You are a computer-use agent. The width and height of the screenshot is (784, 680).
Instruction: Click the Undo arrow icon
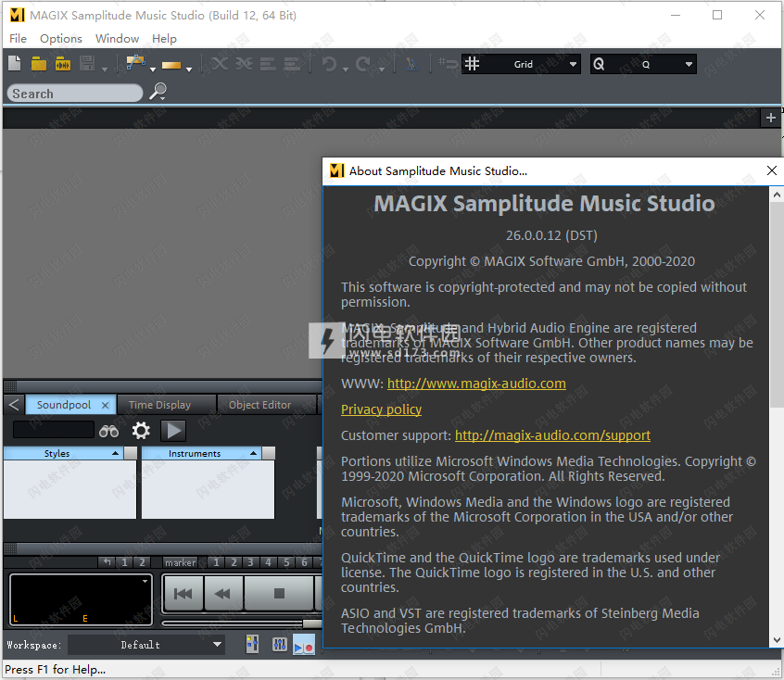[329, 64]
